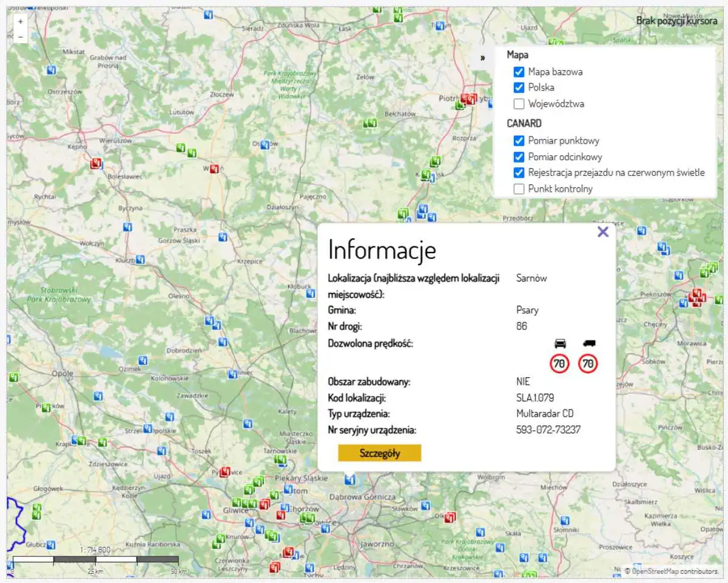Uncheck the Mapa bazowa layer
728x583 pixels.
pyautogui.click(x=519, y=72)
